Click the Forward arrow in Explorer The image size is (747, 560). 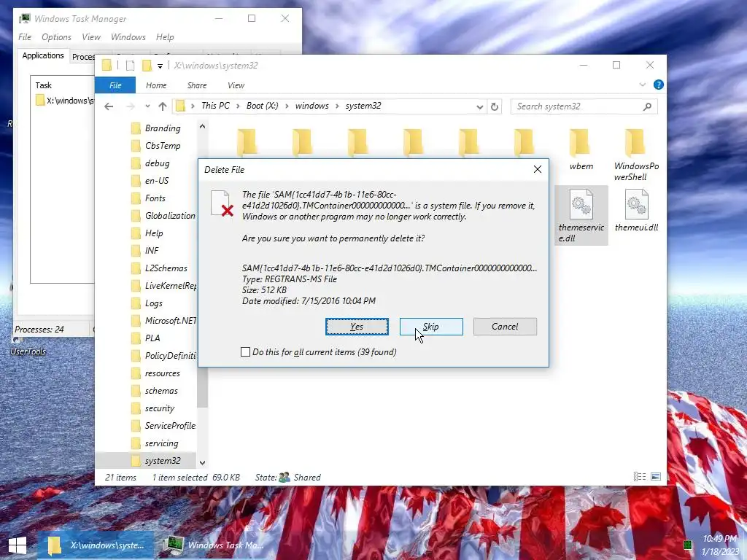click(130, 106)
